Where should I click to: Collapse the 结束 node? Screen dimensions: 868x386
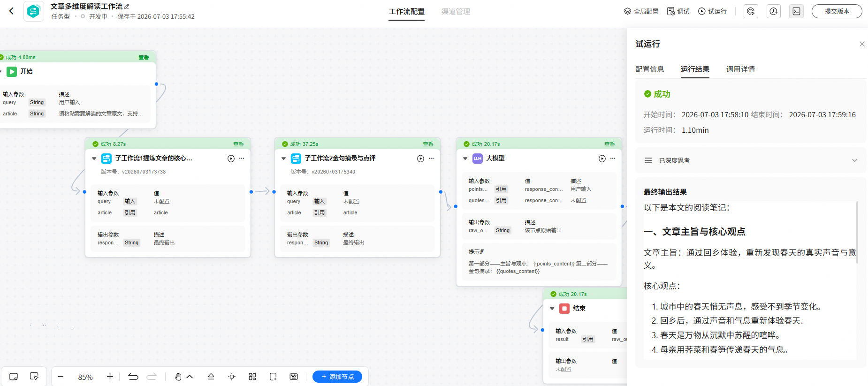(552, 309)
